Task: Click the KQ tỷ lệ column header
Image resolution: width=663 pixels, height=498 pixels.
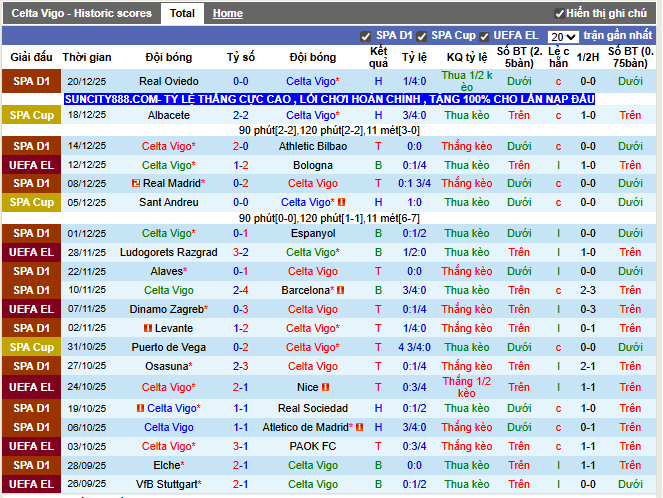Action: [467, 57]
